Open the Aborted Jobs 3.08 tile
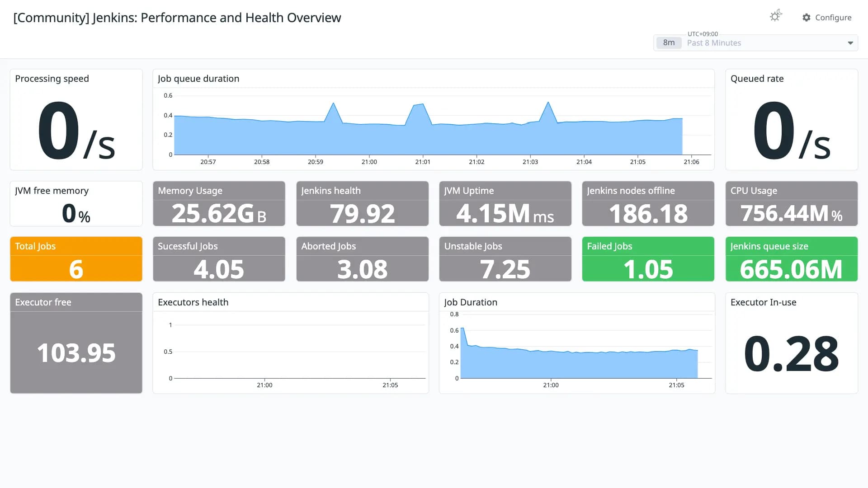Screen dimensions: 868x488 [x=362, y=259]
